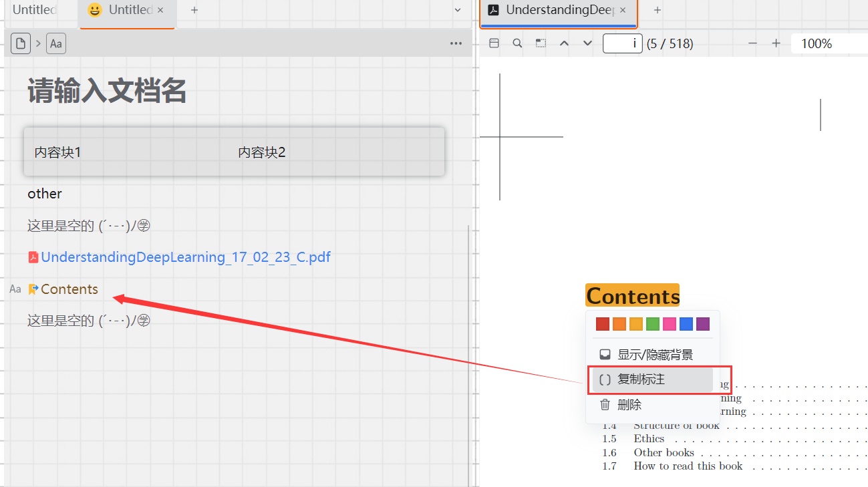Pick the green highlight color swatch
This screenshot has width=868, height=487.
(653, 324)
